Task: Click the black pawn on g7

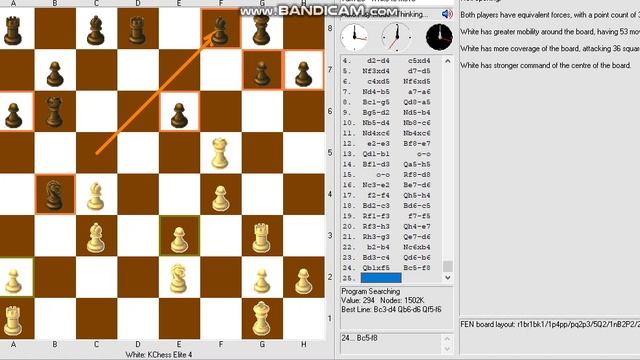Action: tap(262, 74)
